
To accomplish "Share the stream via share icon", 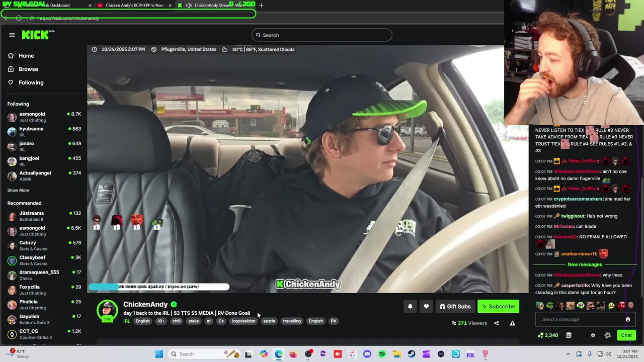I will pos(496,323).
